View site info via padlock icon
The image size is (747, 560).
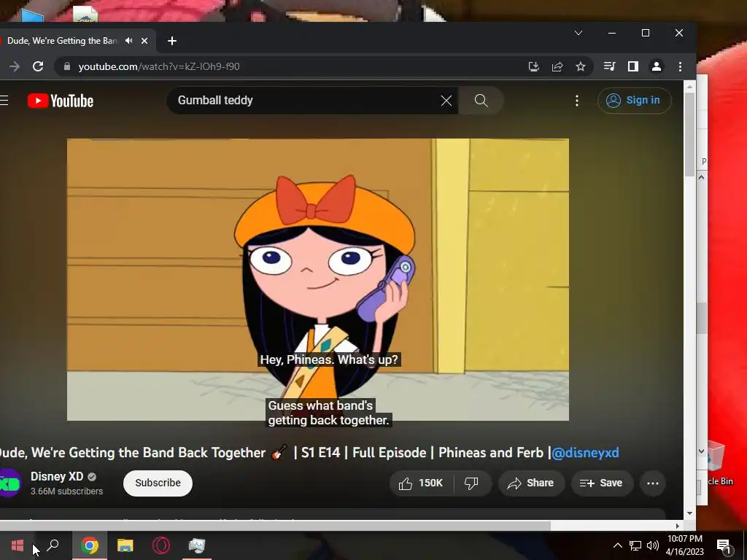point(67,66)
